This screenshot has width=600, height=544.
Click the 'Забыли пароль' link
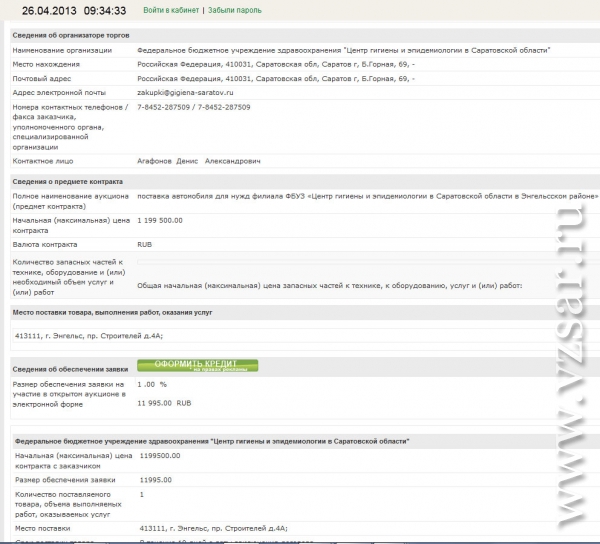235,10
